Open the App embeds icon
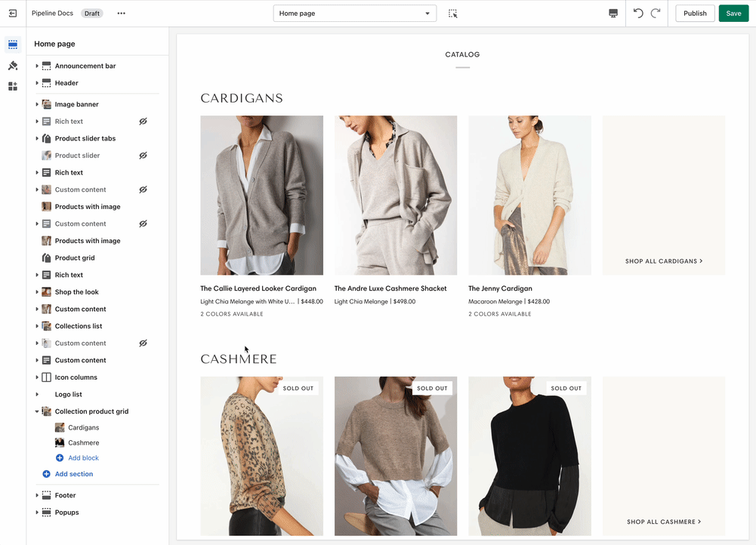 [13, 87]
